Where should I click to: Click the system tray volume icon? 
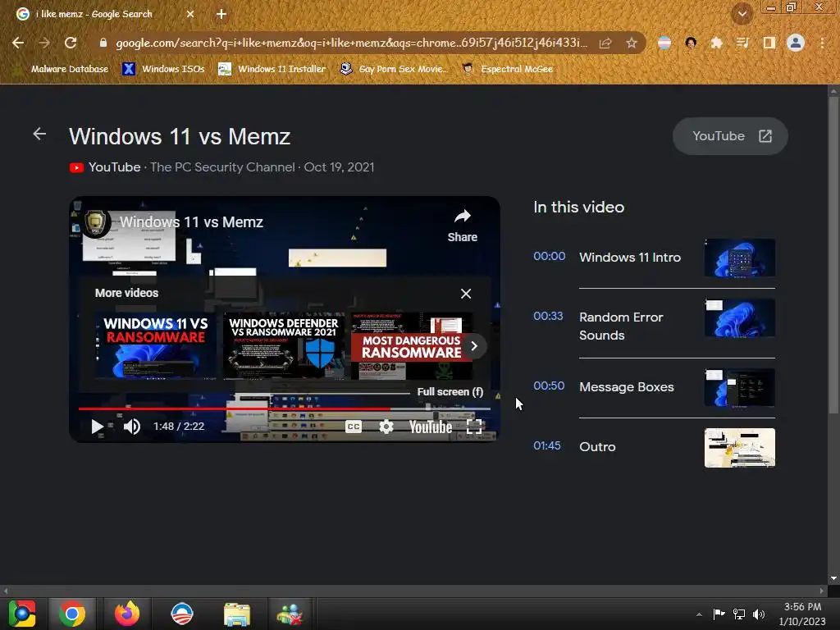pos(759,614)
